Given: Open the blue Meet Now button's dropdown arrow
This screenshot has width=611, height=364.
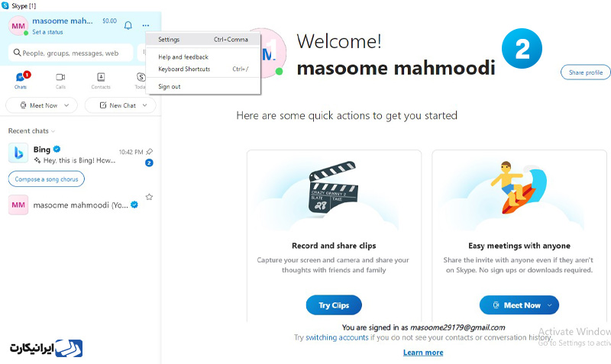Looking at the screenshot, I should click(550, 305).
